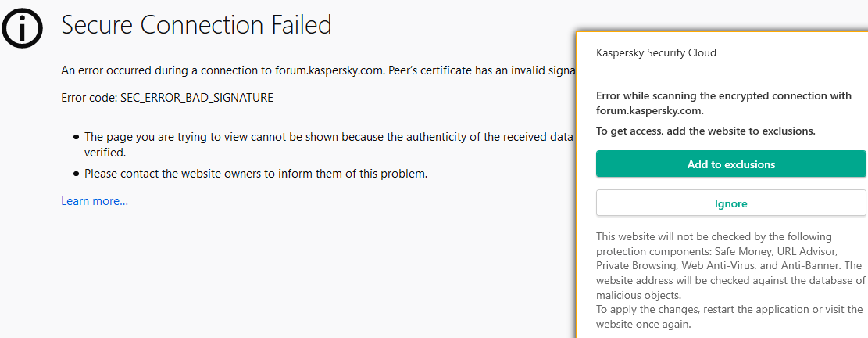
Task: Click the word verified in the first bullet
Action: (x=104, y=153)
